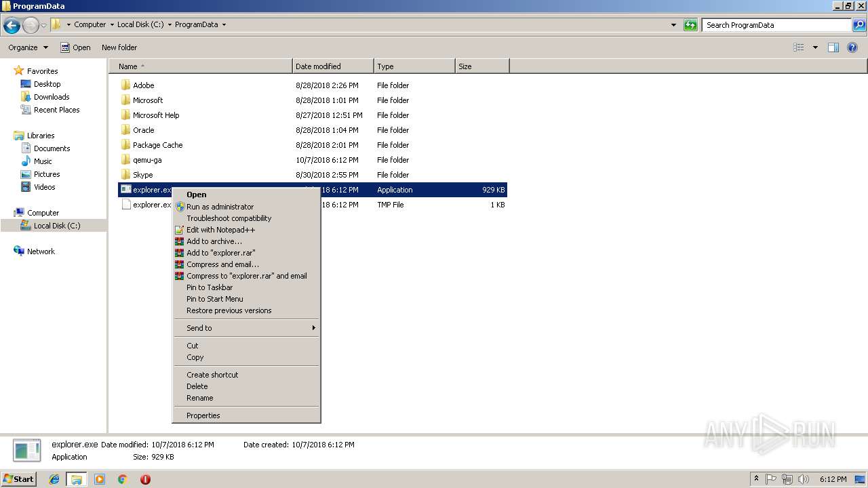Open the Action Center flag icon

point(771,479)
